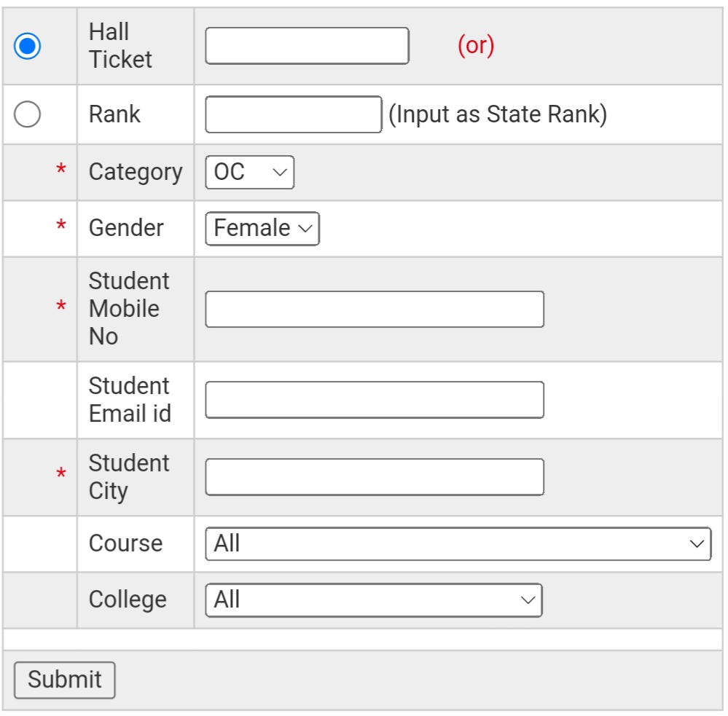The image size is (728, 716).
Task: Click the "(Input as State Rank)" hint text
Action: click(498, 114)
